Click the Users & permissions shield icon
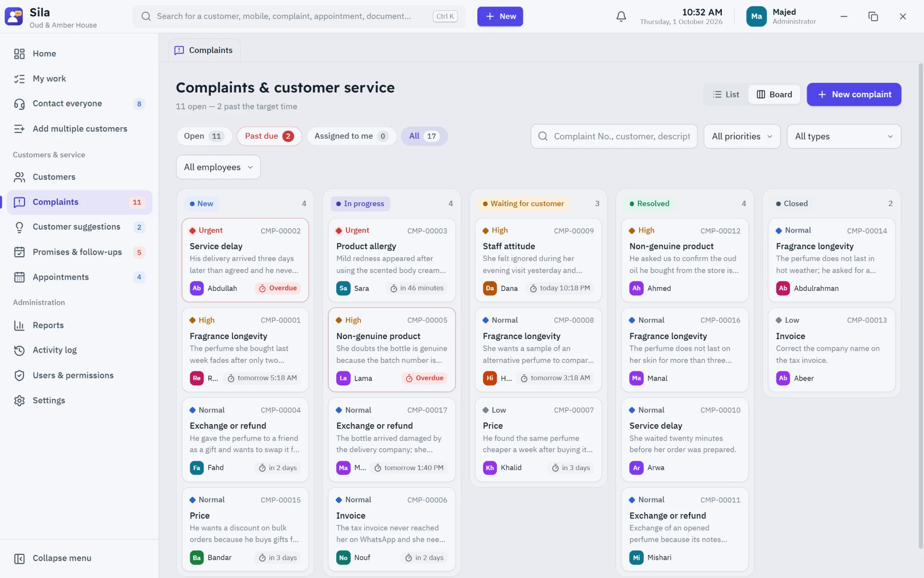The image size is (924, 578). pos(19,375)
